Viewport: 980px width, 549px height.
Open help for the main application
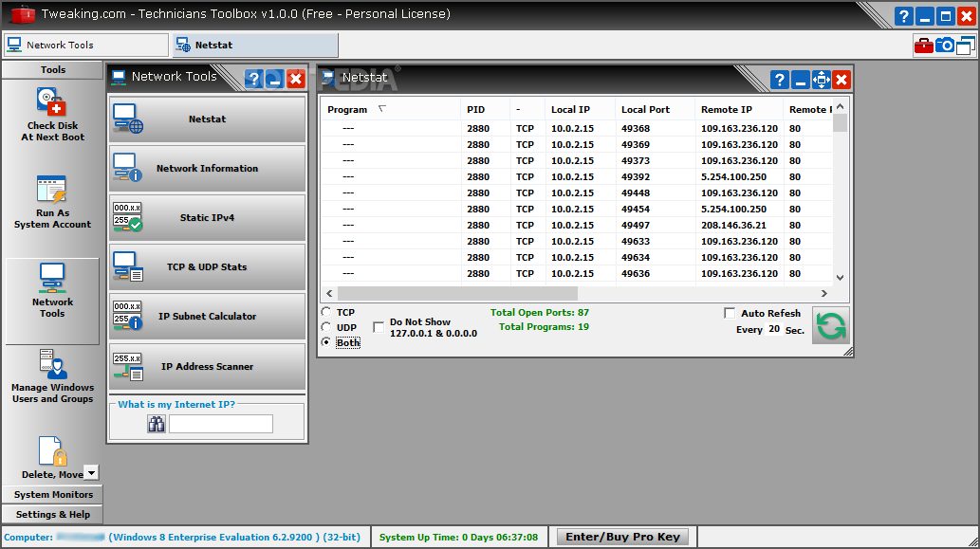(x=903, y=16)
